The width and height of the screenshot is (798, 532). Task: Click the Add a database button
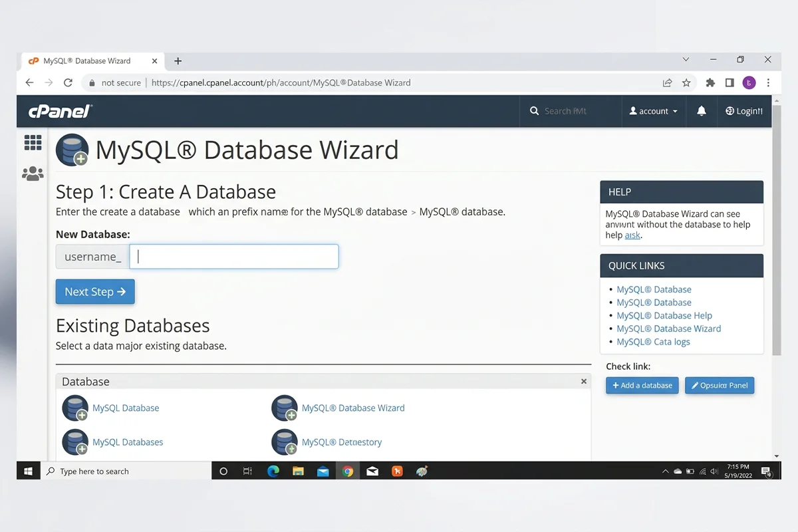point(642,385)
